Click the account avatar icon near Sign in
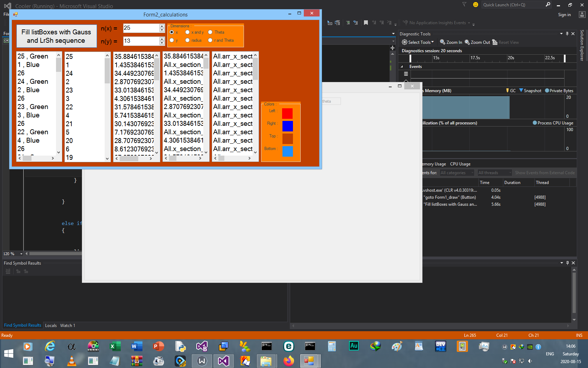This screenshot has height=368, width=588. (582, 14)
